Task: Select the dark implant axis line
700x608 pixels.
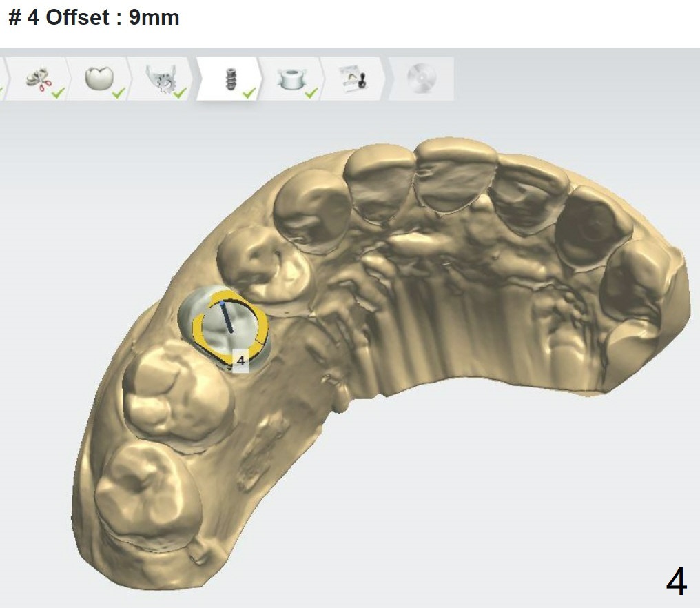Action: 227,320
